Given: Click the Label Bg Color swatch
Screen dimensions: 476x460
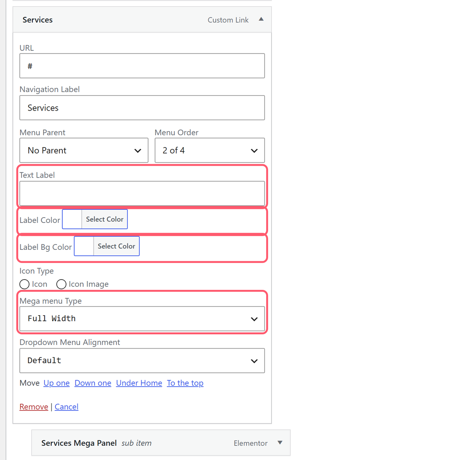Looking at the screenshot, I should click(x=84, y=246).
